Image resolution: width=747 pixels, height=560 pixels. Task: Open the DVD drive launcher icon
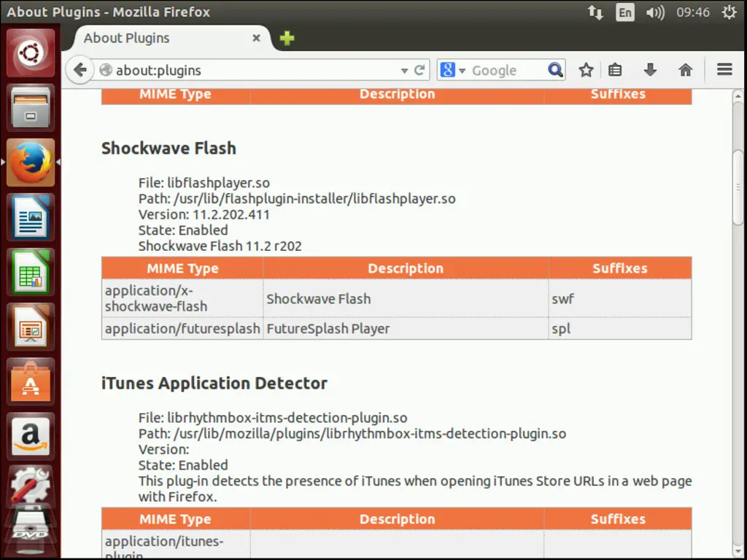coord(31,526)
